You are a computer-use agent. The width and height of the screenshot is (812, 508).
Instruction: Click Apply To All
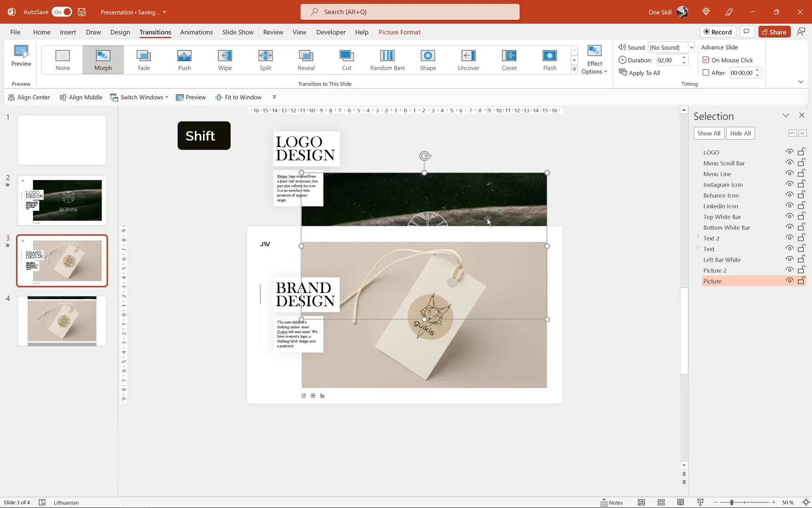(x=640, y=72)
